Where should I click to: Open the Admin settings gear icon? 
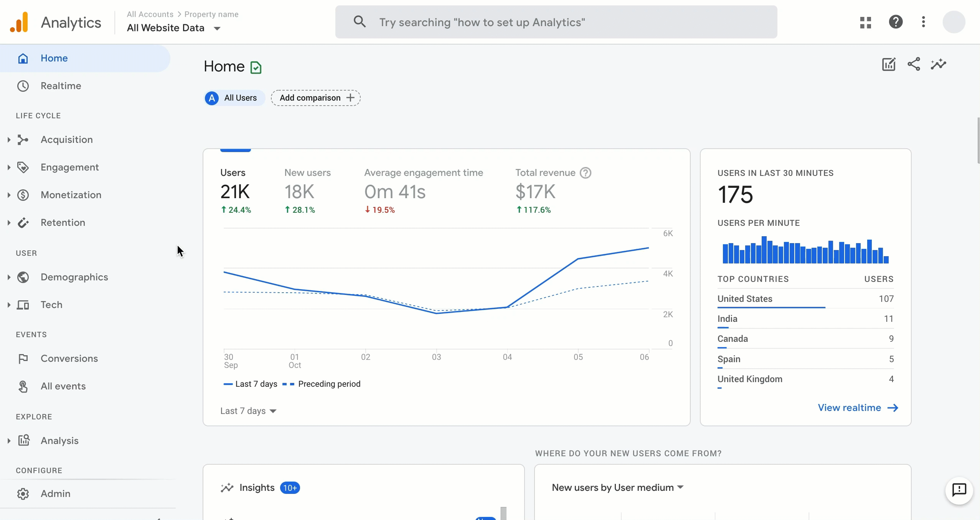[x=22, y=494]
